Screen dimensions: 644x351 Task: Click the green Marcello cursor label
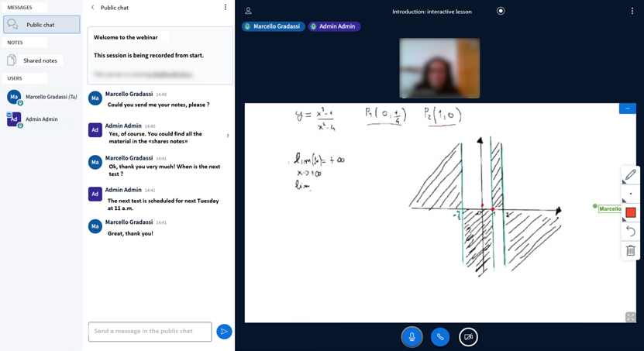click(610, 209)
